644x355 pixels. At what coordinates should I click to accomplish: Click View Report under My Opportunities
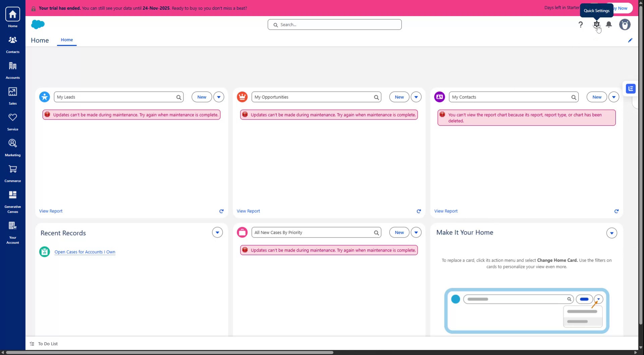[248, 211]
